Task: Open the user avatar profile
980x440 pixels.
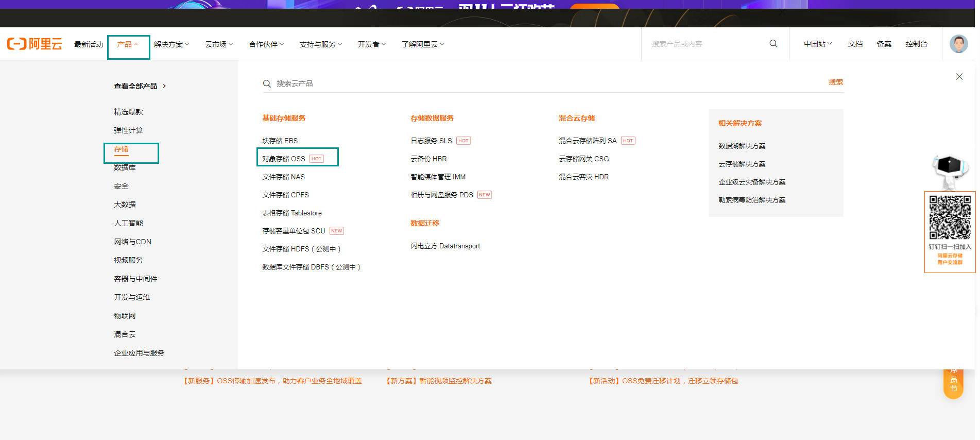Action: 958,44
